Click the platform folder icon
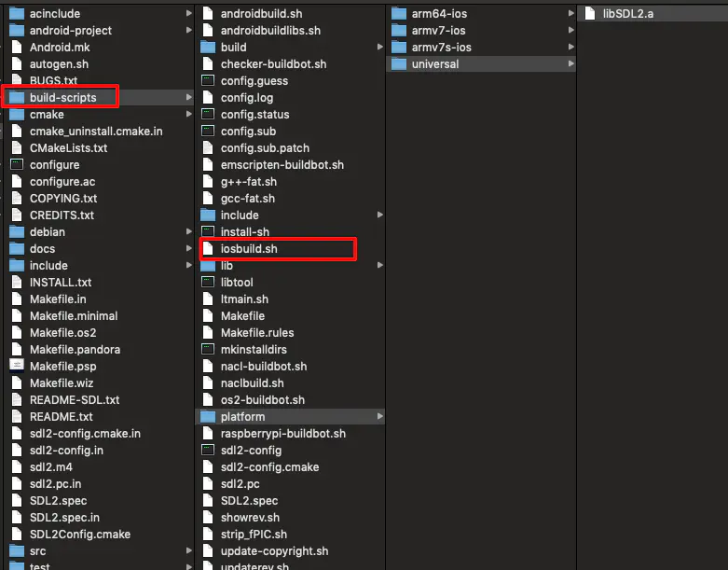This screenshot has width=728, height=570. 208,417
